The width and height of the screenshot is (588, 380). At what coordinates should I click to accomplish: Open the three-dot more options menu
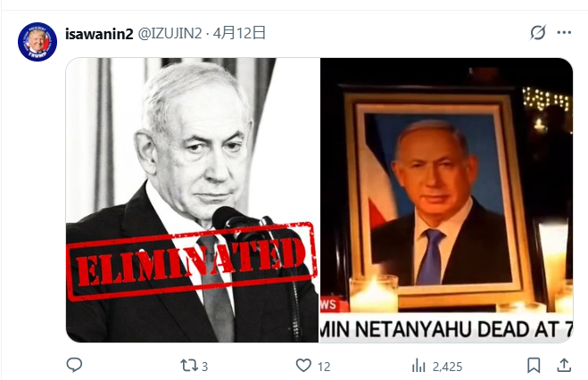click(x=564, y=33)
